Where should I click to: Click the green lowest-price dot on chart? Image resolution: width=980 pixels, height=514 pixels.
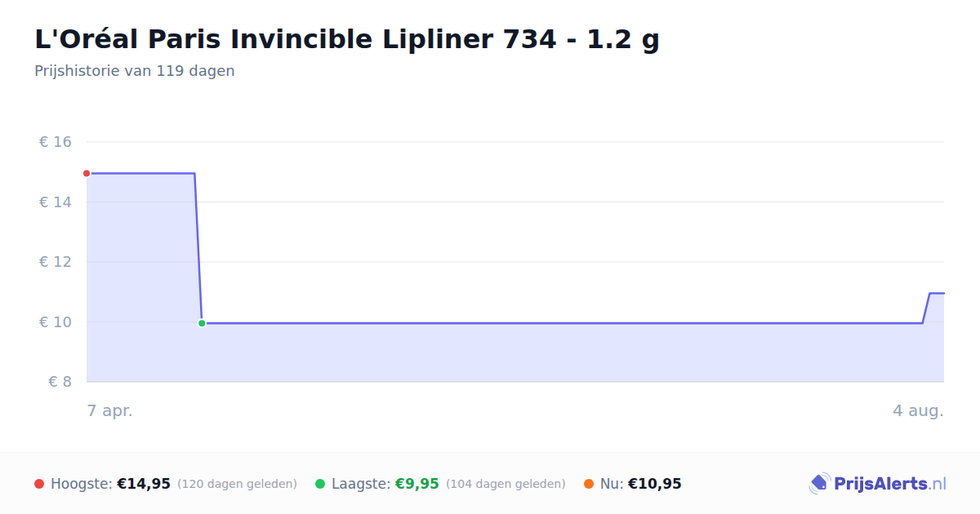point(202,323)
